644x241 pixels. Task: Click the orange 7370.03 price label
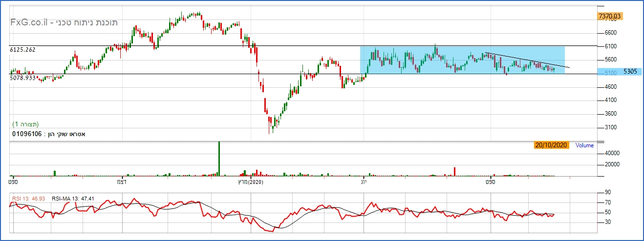pos(609,16)
